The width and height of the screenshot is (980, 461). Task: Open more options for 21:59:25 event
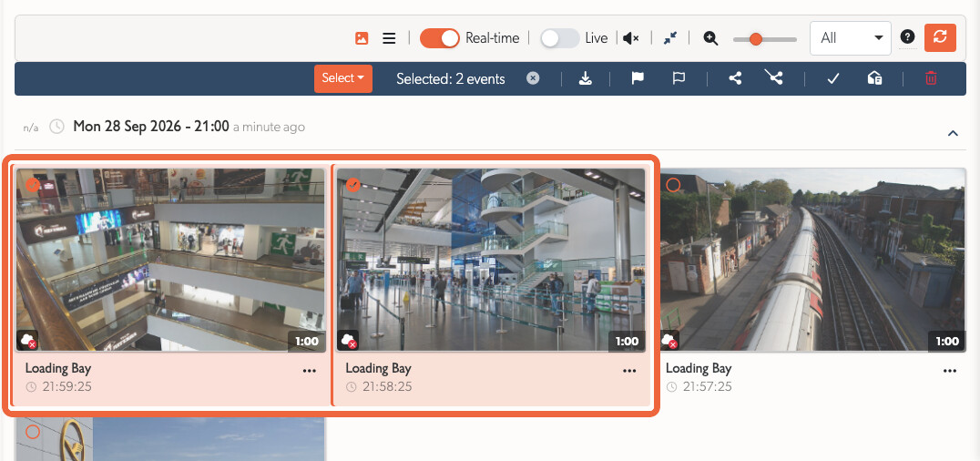pos(310,371)
